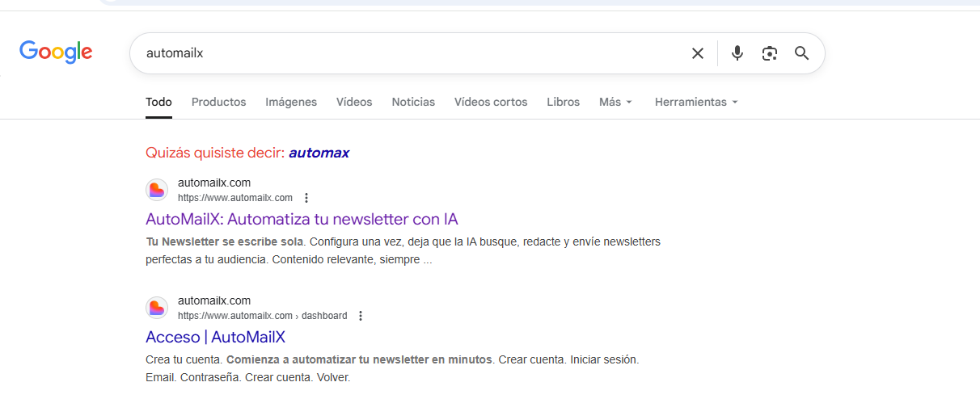Clear the search box with X icon
The height and width of the screenshot is (399, 980).
click(697, 53)
